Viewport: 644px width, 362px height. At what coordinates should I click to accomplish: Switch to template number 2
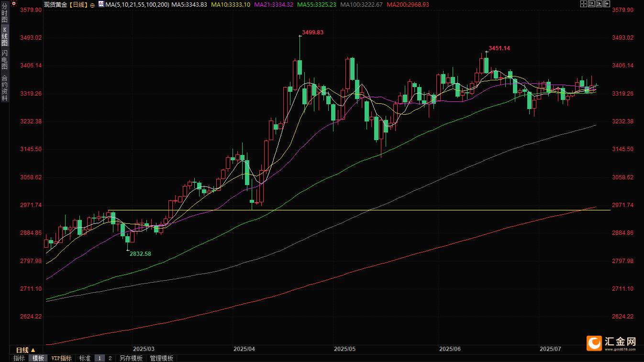110,358
